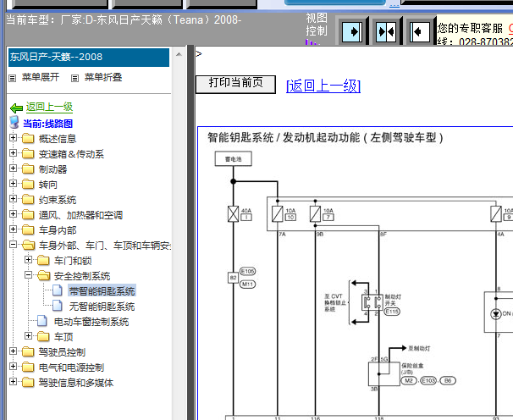Expand the 车门和锁 tree node
Image resolution: width=513 pixels, height=420 pixels.
click(x=29, y=260)
